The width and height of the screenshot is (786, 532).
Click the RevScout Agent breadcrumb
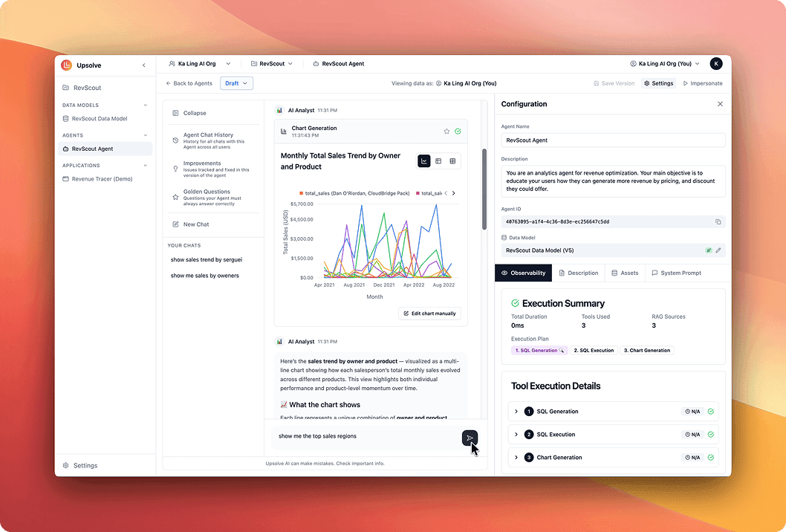pos(338,64)
